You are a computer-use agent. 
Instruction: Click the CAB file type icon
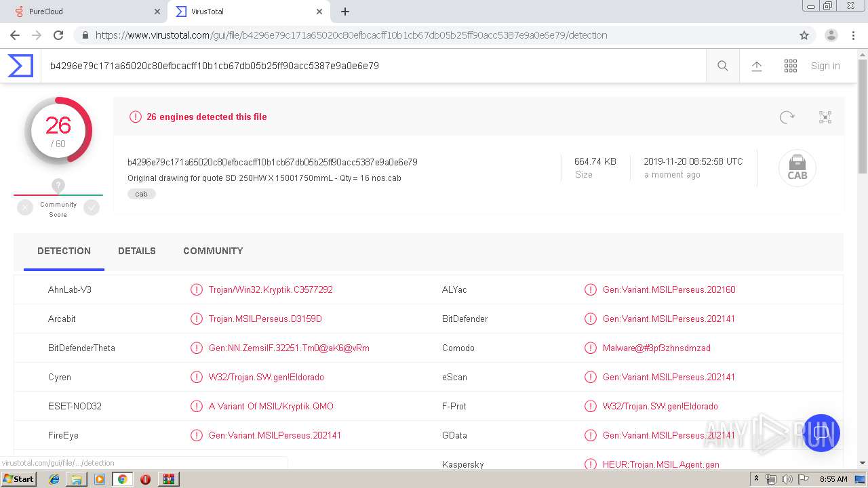797,168
